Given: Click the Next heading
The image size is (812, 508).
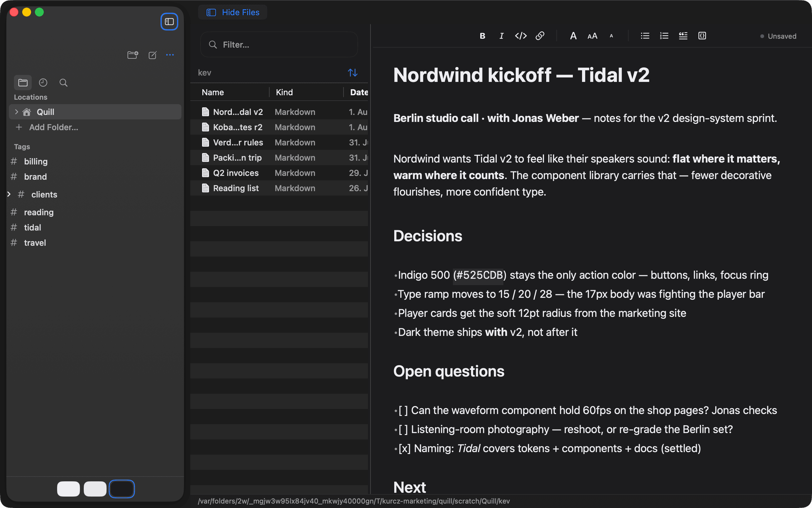Looking at the screenshot, I should coord(409,487).
